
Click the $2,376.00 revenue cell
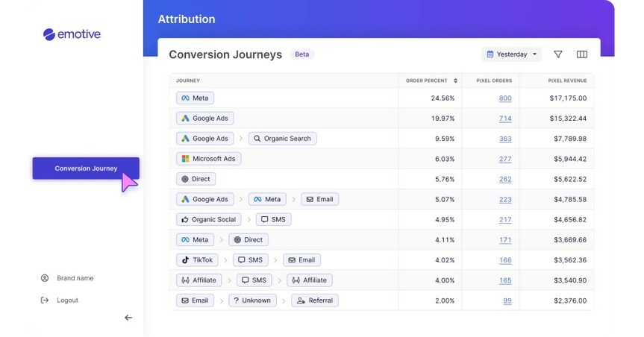570,300
